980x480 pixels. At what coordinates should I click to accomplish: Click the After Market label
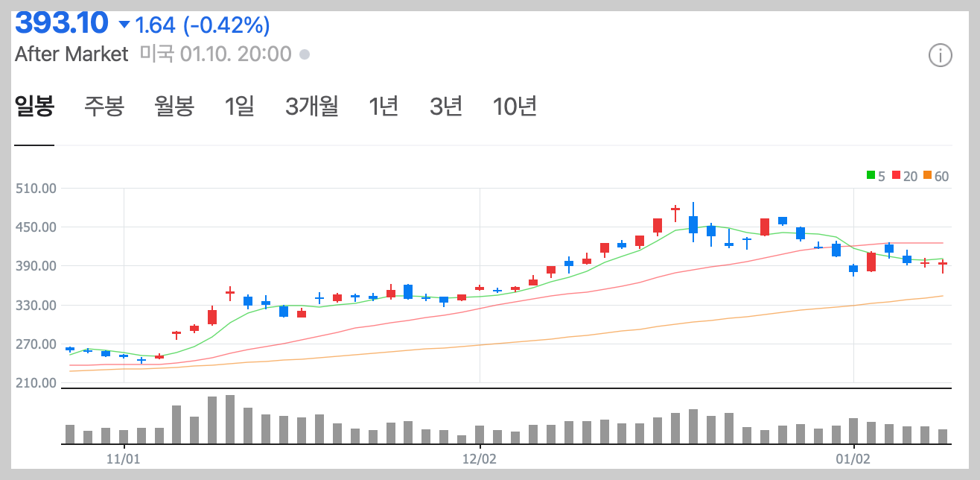click(x=71, y=54)
